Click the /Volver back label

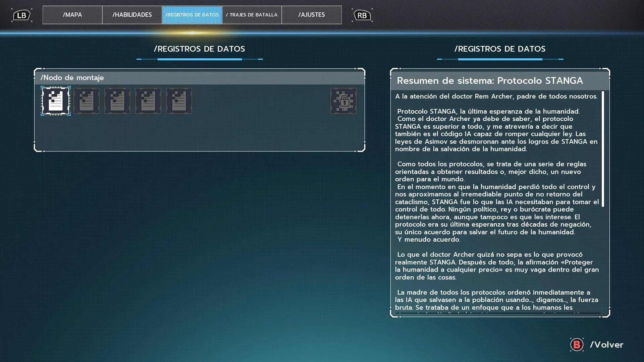click(606, 345)
